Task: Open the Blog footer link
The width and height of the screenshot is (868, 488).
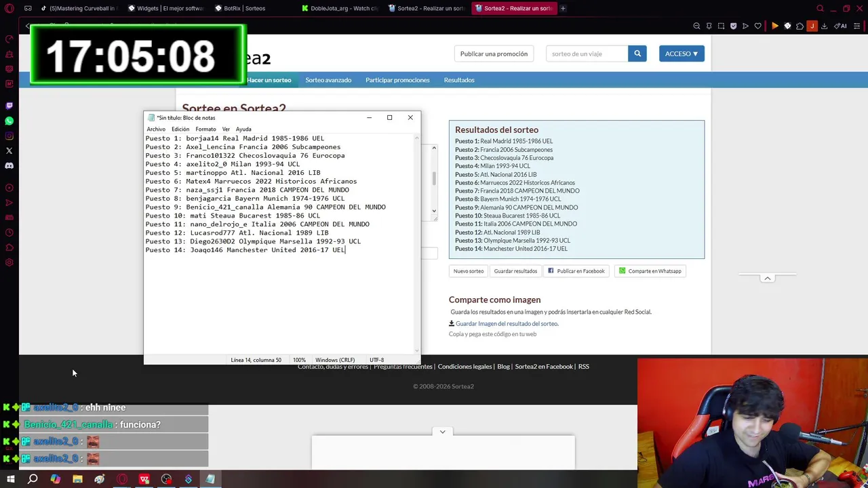Action: [x=503, y=367]
